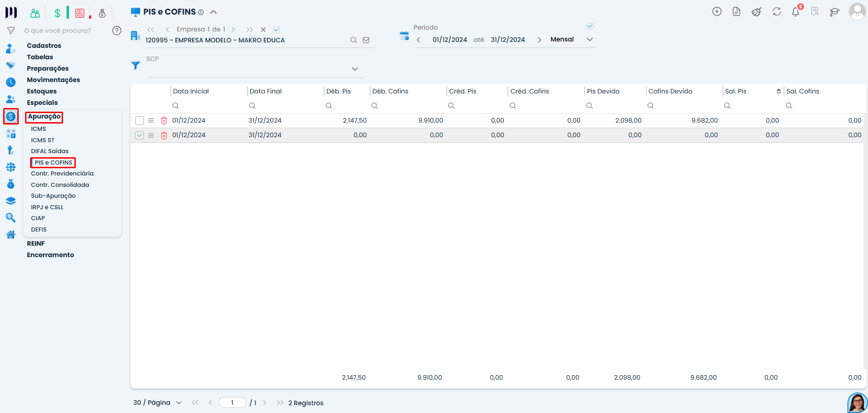
Task: Click the page number input field
Action: coord(232,403)
